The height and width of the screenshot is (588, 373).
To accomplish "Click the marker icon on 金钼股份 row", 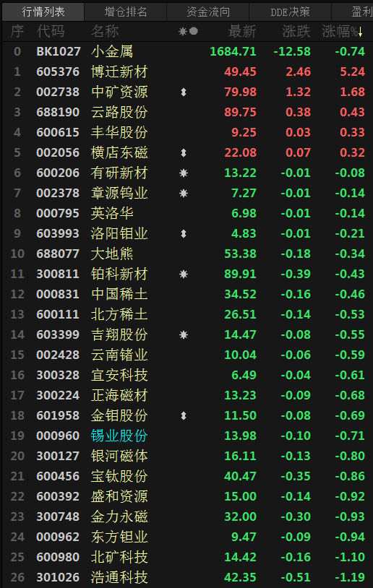I will [x=184, y=416].
